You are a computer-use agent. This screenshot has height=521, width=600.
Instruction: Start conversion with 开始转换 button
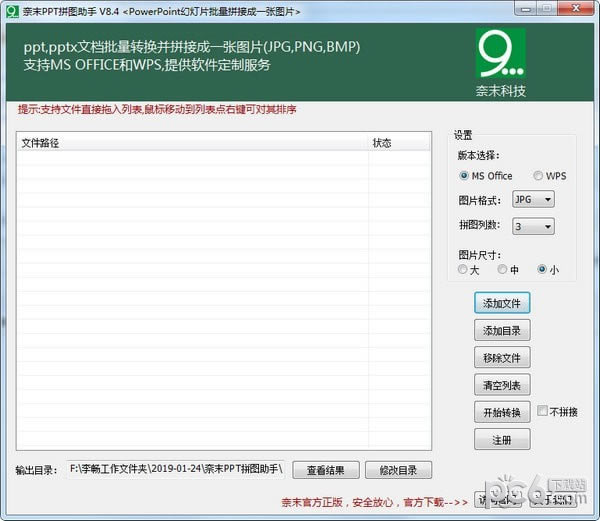502,412
